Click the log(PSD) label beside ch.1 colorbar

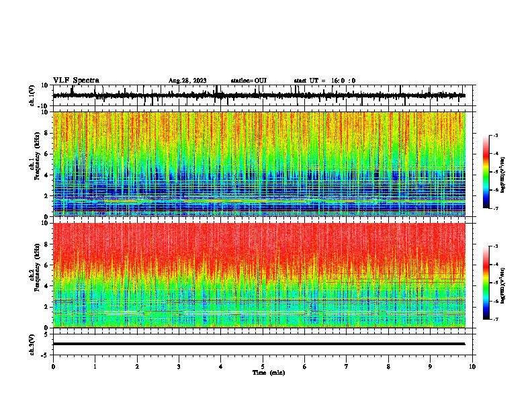(503, 175)
